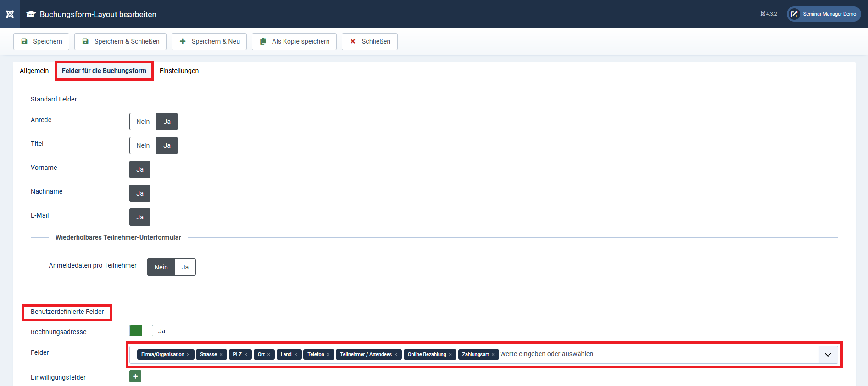Remove the Firma/Organisation tag

tap(188, 355)
